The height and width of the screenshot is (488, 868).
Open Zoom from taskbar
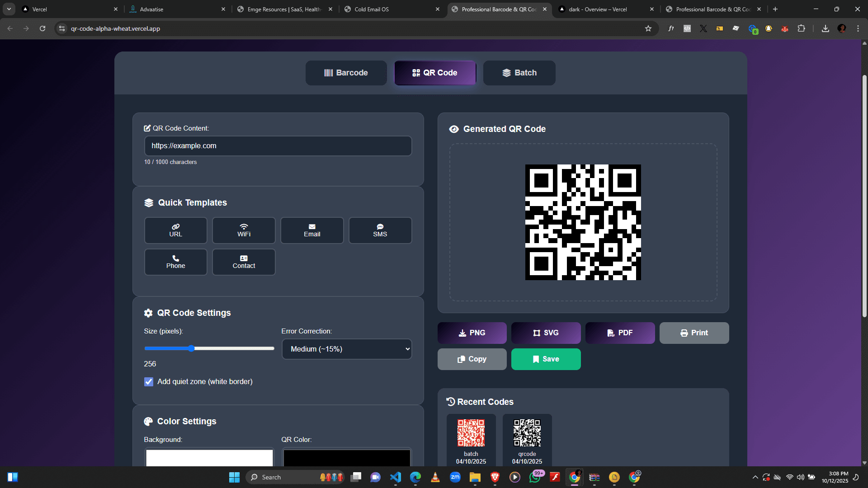[x=455, y=477]
